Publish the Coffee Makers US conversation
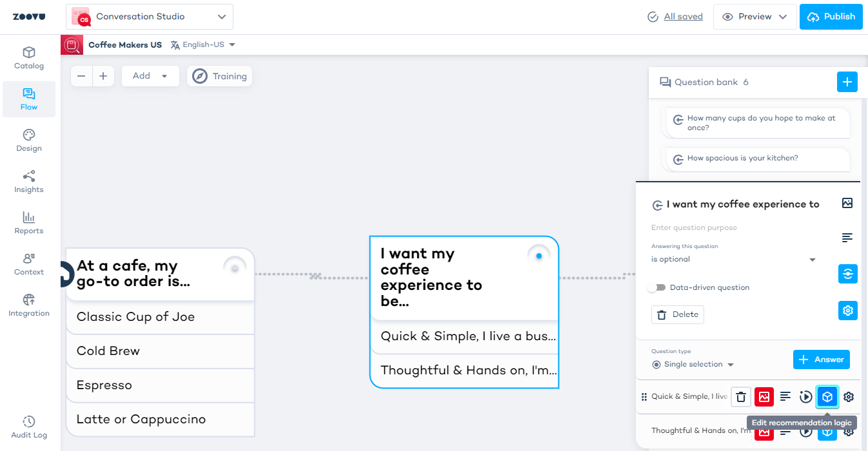 [831, 16]
